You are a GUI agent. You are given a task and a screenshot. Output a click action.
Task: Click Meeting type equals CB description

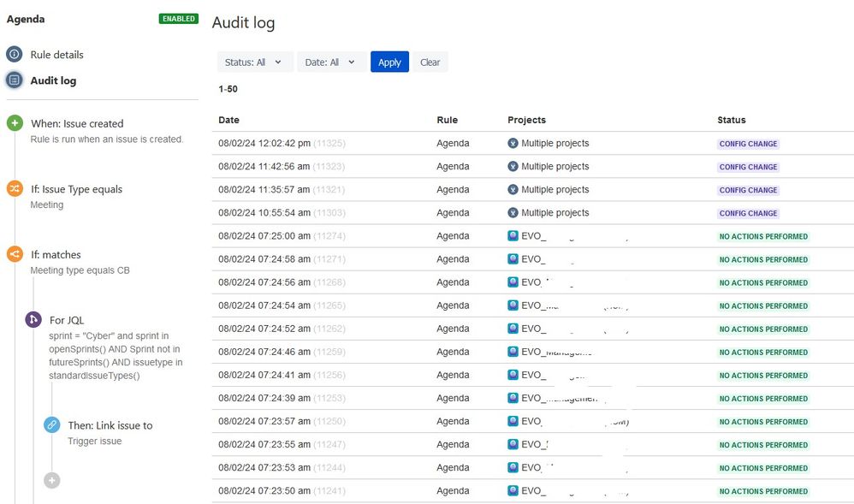[x=80, y=270]
